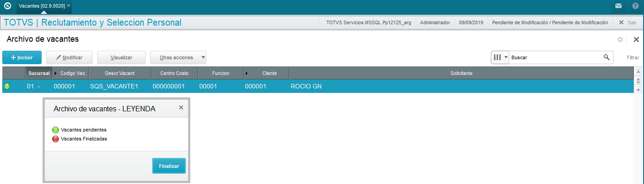644x184 pixels.
Task: Click the TOTVS logo icon
Action: click(x=7, y=6)
